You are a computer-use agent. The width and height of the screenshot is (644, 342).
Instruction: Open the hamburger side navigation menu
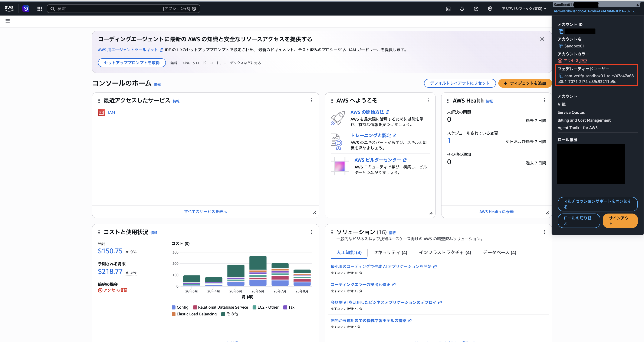[x=7, y=21]
